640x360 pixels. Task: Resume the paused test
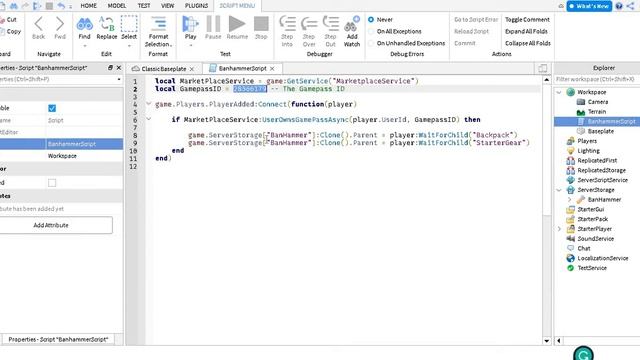(237, 28)
